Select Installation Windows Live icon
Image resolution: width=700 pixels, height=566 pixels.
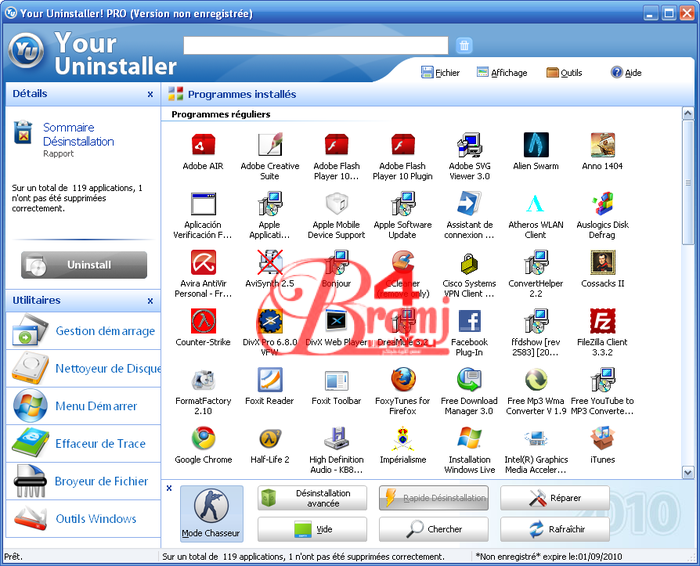pyautogui.click(x=469, y=439)
